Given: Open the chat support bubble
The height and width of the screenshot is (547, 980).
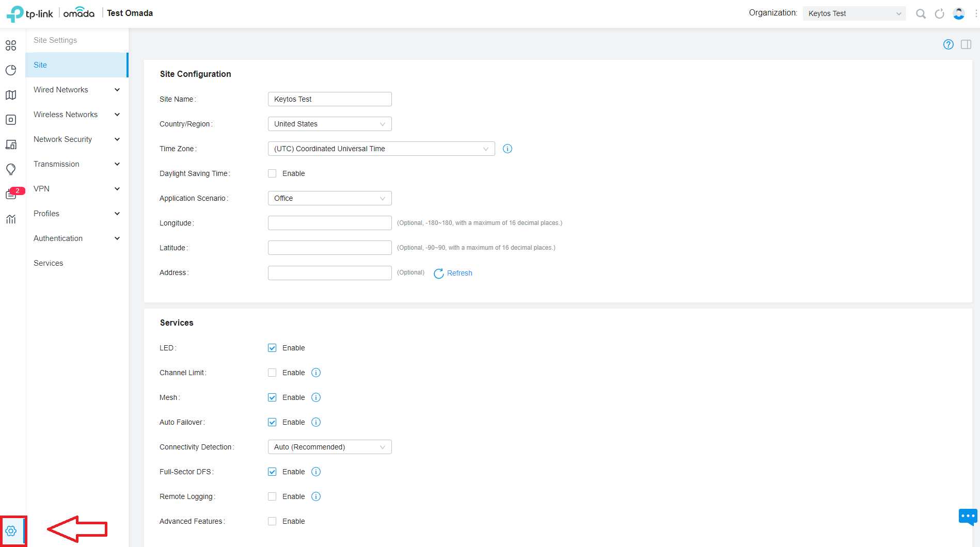Looking at the screenshot, I should 968,517.
